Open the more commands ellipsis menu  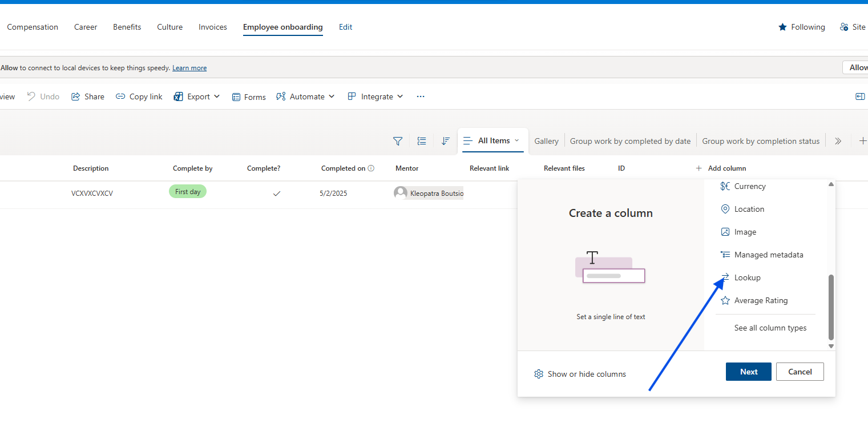[421, 96]
